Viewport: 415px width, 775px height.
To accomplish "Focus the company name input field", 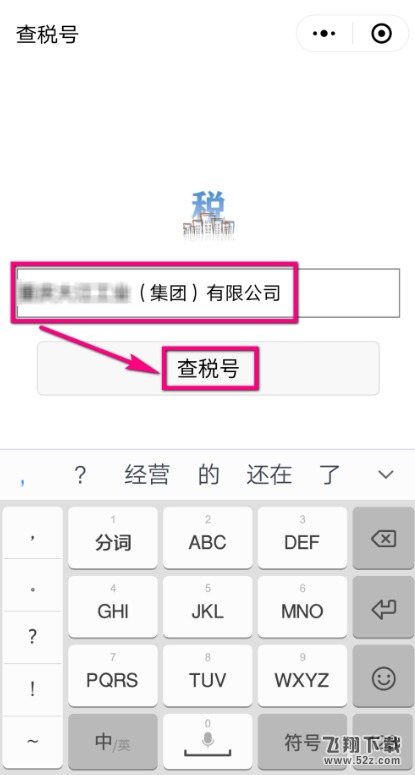I will click(208, 293).
